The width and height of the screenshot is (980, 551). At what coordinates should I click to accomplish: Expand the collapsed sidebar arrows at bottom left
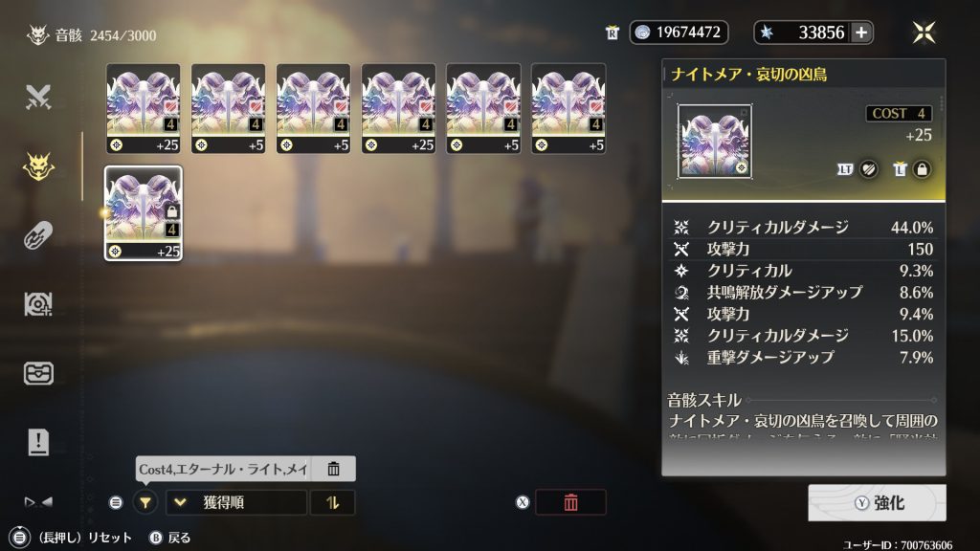pyautogui.click(x=38, y=501)
